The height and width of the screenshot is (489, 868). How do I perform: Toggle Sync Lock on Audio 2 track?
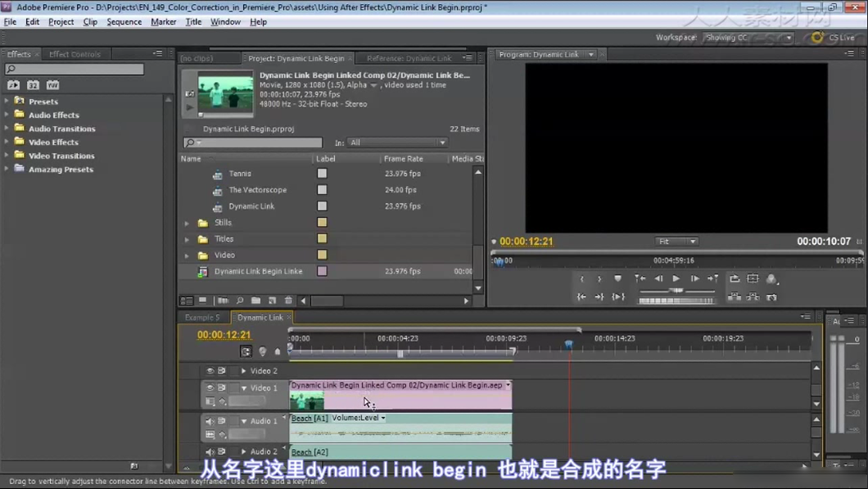point(221,451)
